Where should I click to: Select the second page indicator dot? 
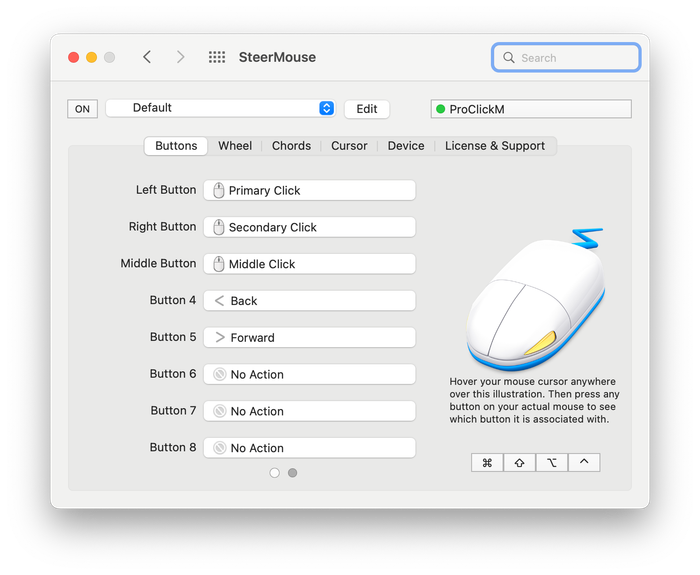tap(292, 473)
